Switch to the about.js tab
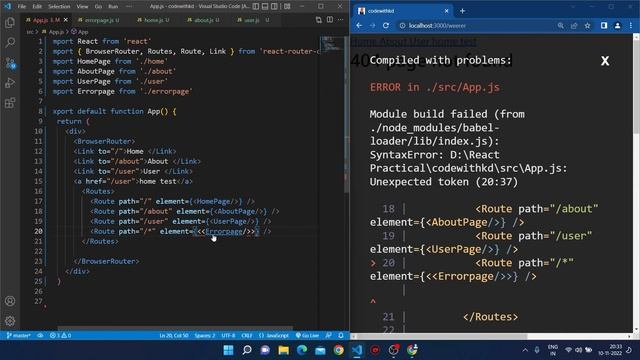This screenshot has height=360, width=640. click(203, 20)
